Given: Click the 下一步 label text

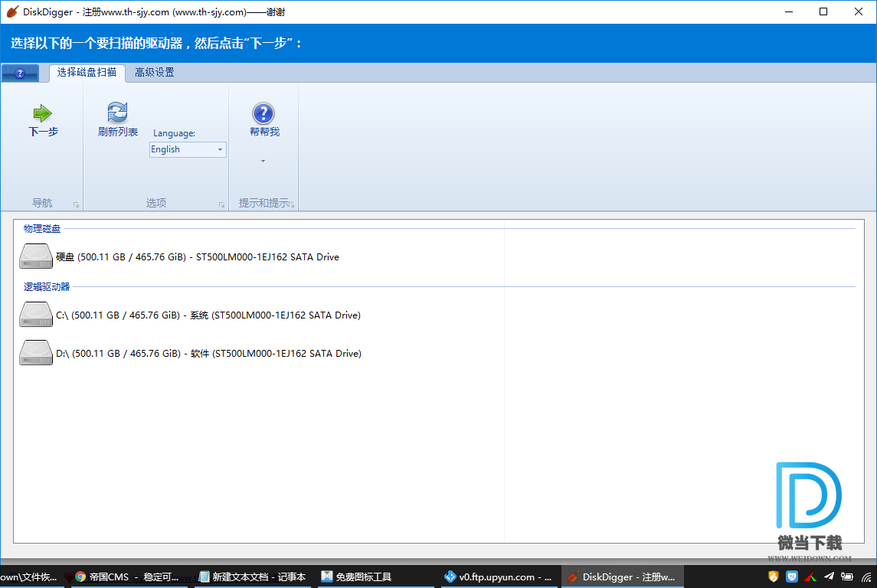Looking at the screenshot, I should 43,132.
